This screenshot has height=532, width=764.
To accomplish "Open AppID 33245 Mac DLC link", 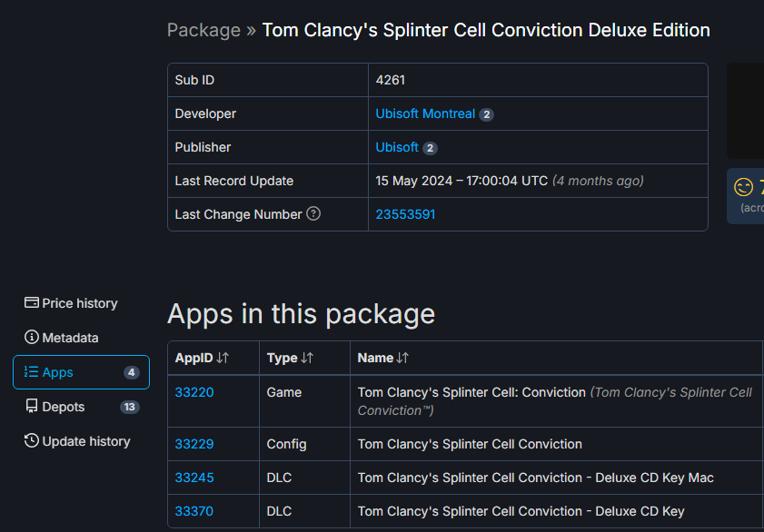I will coord(193,478).
